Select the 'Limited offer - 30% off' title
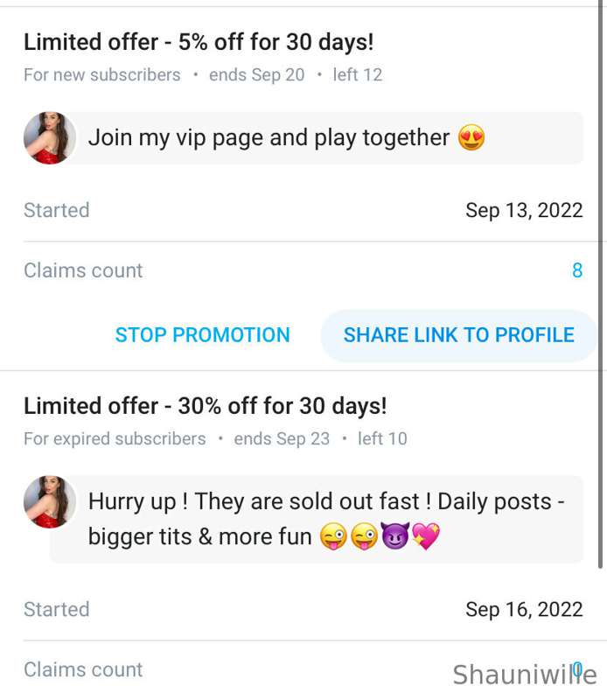 point(205,406)
